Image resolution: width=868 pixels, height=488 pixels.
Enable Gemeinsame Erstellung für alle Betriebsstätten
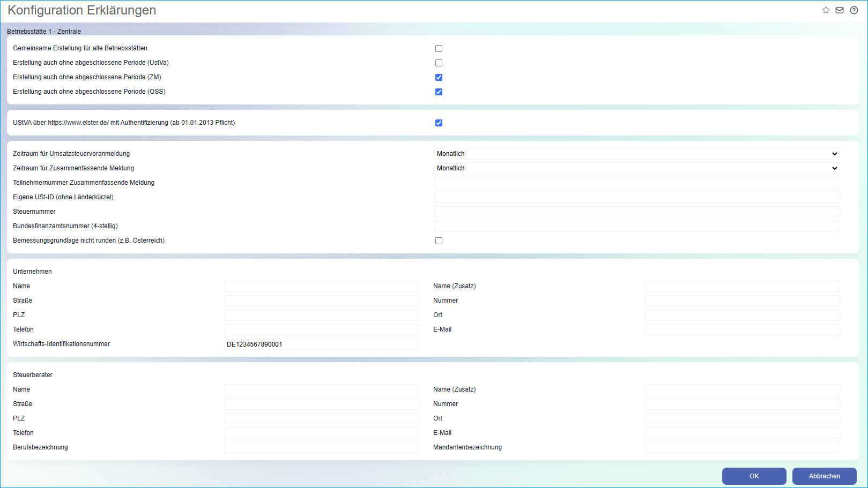click(439, 48)
